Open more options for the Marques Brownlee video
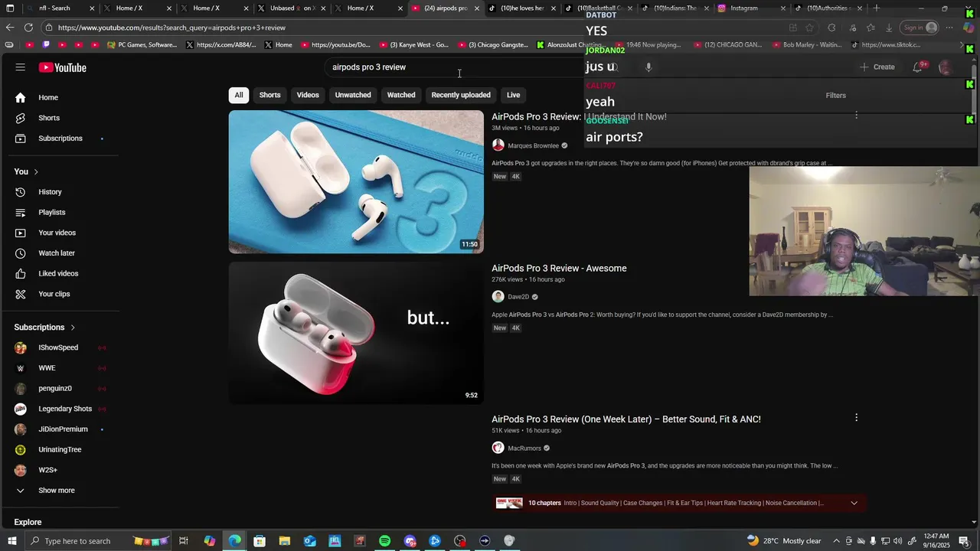Image resolution: width=980 pixels, height=551 pixels. (x=856, y=116)
